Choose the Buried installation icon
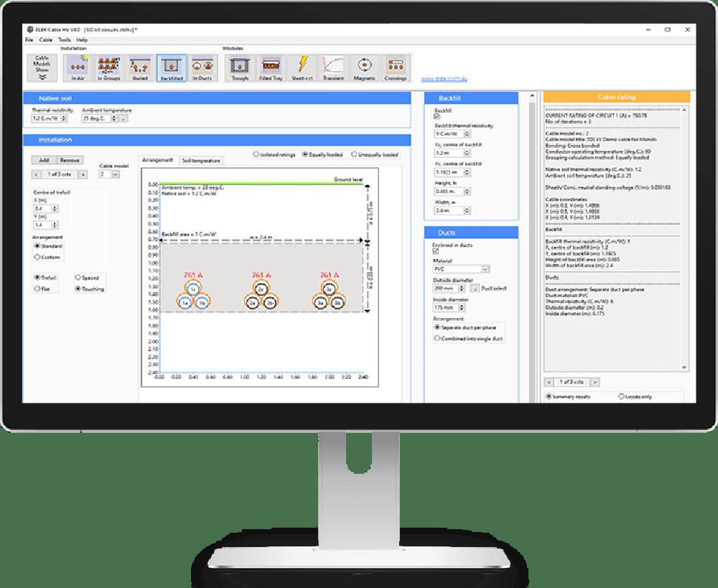718x588 pixels. click(140, 67)
